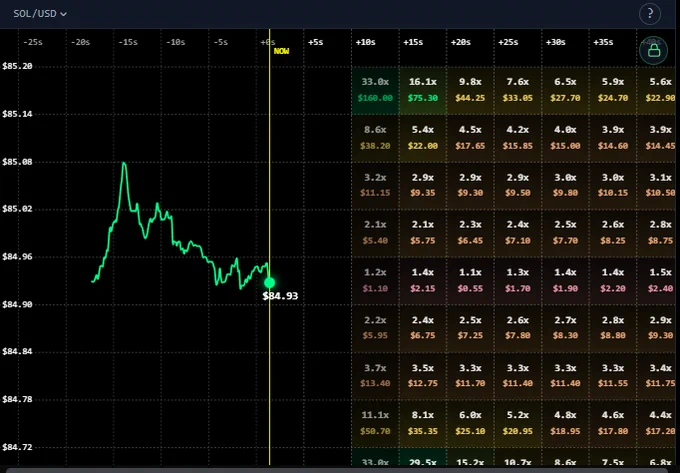
Task: Pick the 9.8x $44.25 cell
Action: (470, 90)
